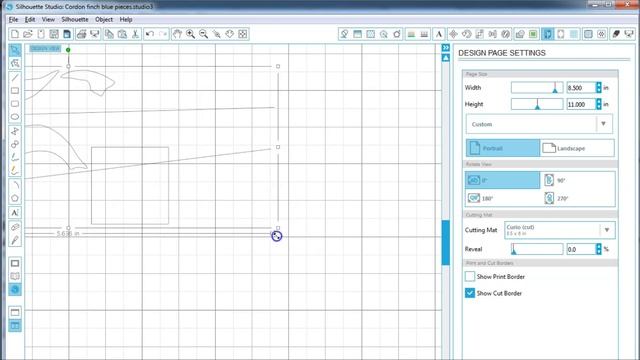640x360 pixels.
Task: Paste using the clipboard icon
Action: 122,34
